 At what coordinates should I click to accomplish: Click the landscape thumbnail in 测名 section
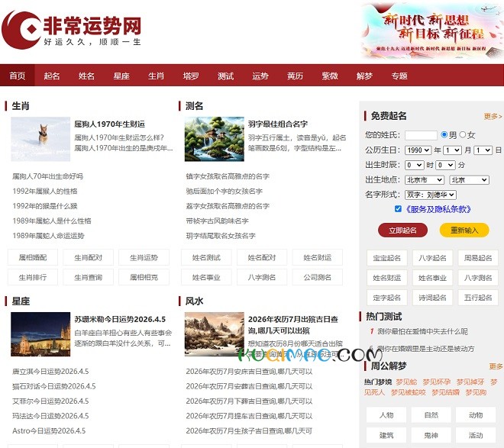tap(215, 139)
